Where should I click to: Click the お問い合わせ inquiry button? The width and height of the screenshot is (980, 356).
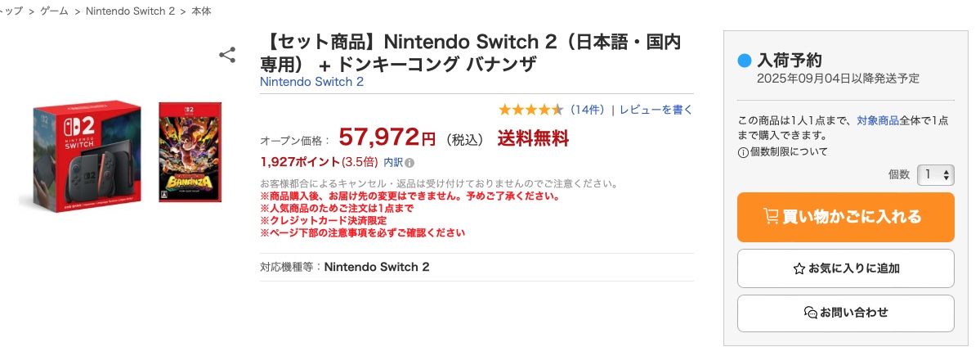point(845,313)
